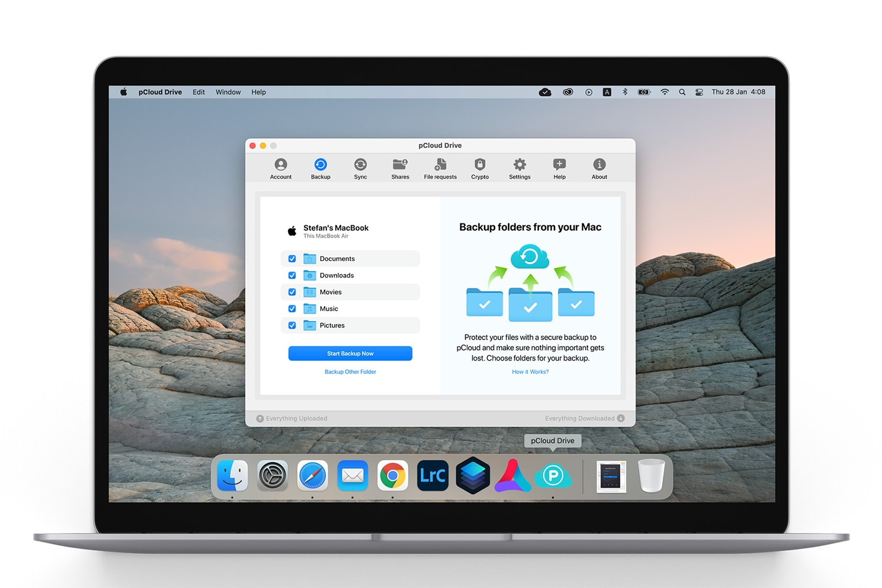Image resolution: width=882 pixels, height=588 pixels.
Task: Click the Downloads folder icon
Action: [310, 275]
